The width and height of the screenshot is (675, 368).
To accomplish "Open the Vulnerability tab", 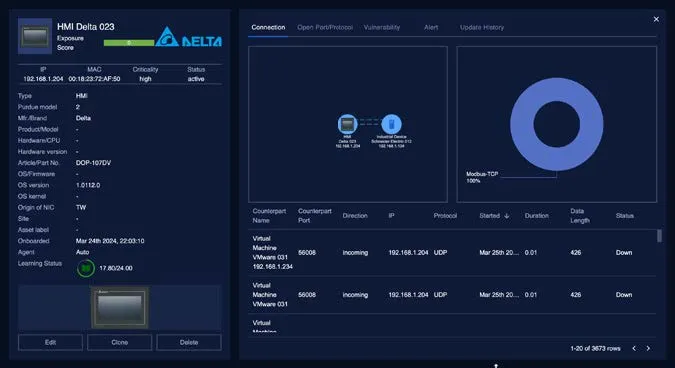I will pyautogui.click(x=381, y=27).
